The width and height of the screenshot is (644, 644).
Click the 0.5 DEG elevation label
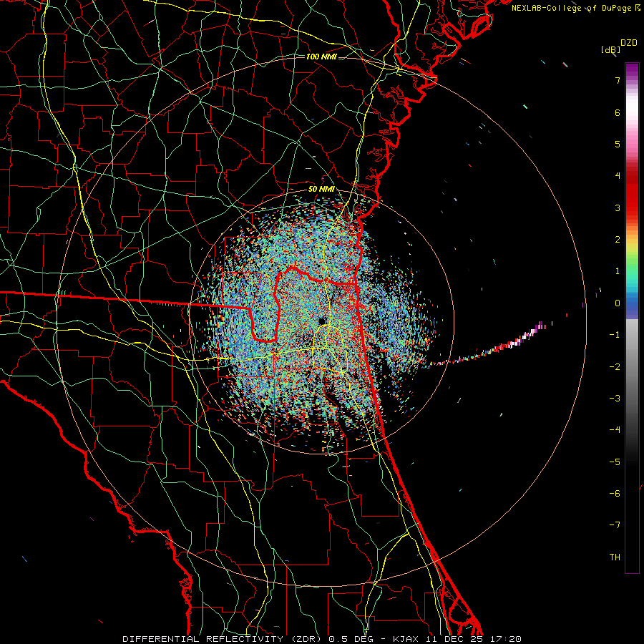tap(351, 639)
